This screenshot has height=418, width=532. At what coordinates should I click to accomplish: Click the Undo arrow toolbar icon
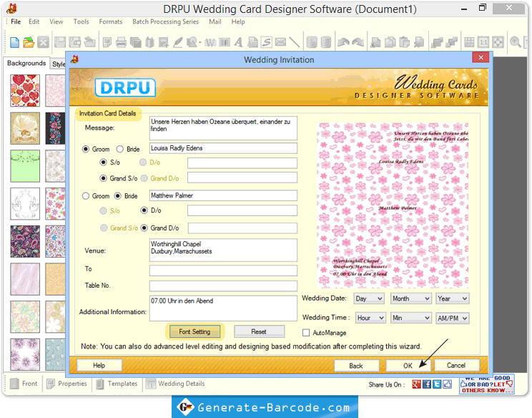pos(343,42)
